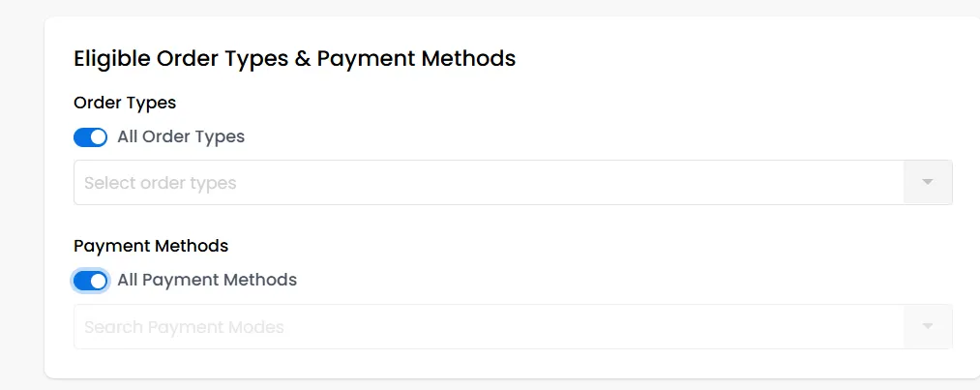Click the 'Eligible Order Types & Payment Methods' heading
Image resolution: width=980 pixels, height=390 pixels.
point(294,59)
